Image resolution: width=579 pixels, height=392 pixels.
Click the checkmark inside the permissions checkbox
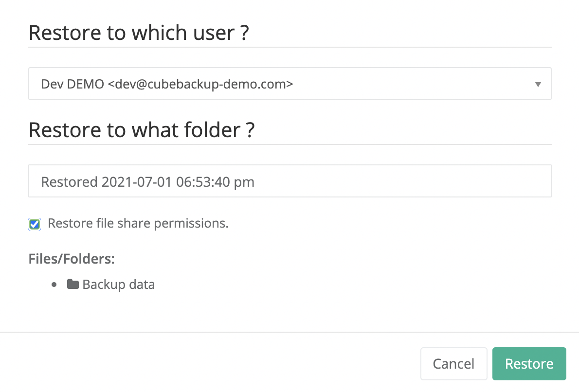34,224
